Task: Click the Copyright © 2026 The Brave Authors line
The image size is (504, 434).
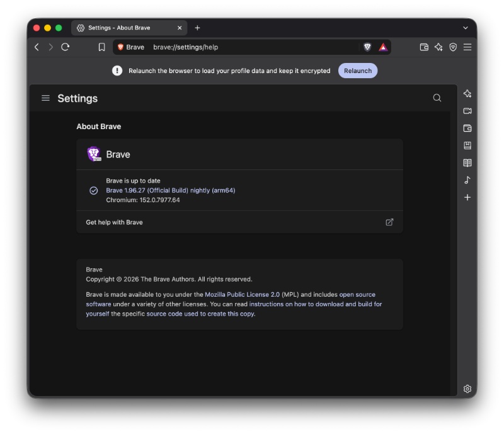Action: pos(169,280)
